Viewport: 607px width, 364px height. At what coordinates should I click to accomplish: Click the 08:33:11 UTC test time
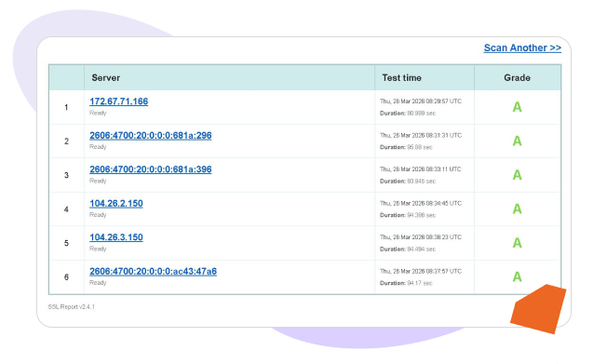point(421,169)
